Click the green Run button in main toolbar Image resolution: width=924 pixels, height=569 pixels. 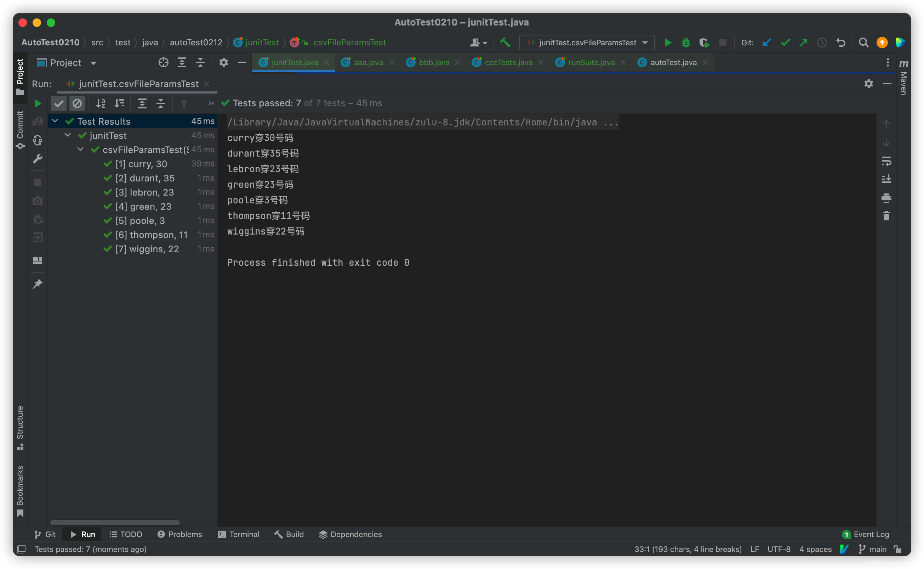[x=668, y=43]
